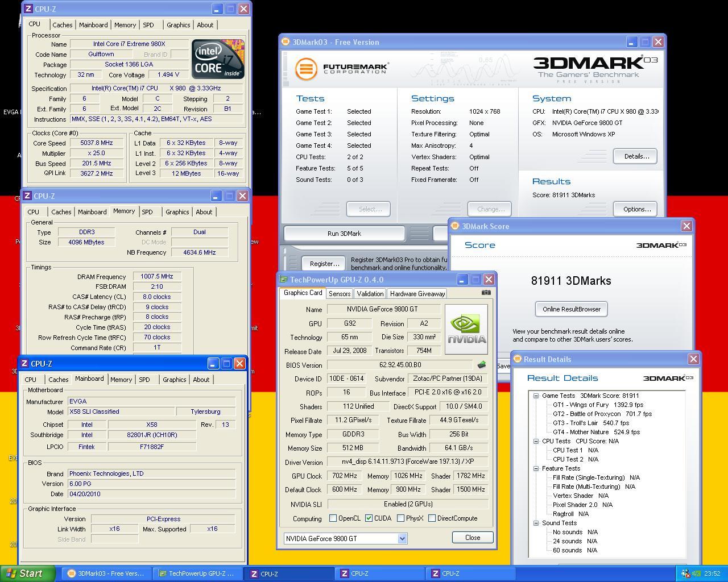Viewport: 728px width, 582px height.
Task: Click the 3DMark Score window title icon
Action: (455, 226)
